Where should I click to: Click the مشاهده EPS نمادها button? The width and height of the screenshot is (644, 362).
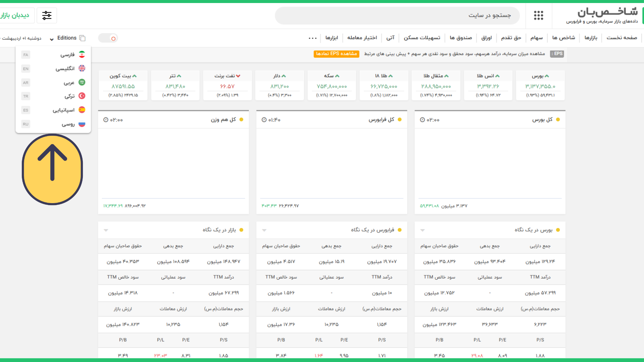click(336, 54)
